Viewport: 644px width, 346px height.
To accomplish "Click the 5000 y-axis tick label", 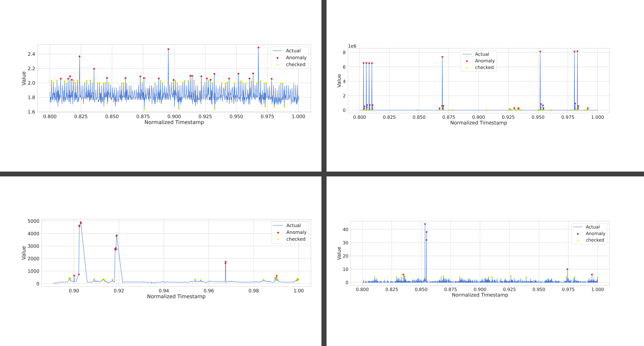I will point(33,221).
